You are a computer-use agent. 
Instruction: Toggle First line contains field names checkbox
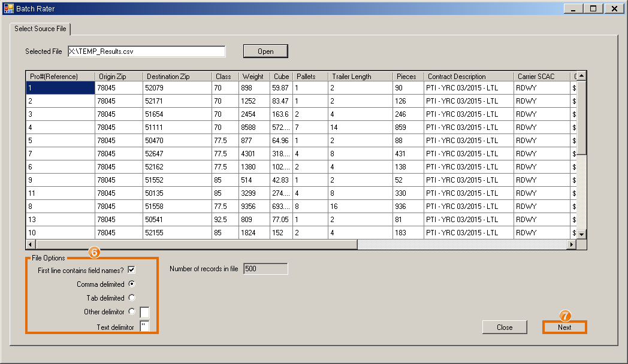131,270
